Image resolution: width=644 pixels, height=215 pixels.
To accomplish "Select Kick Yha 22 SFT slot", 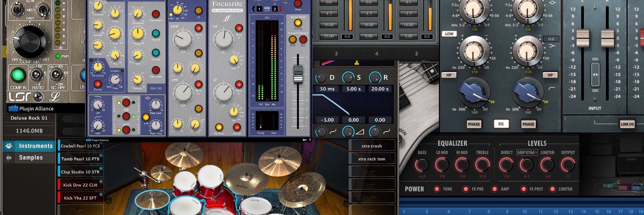I will [80, 197].
